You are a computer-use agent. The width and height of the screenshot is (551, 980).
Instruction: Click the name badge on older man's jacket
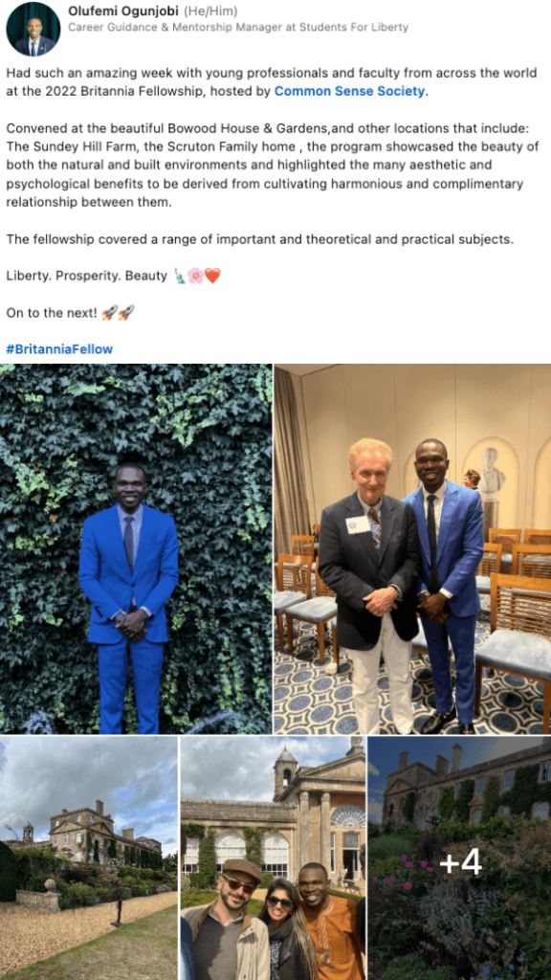[358, 523]
